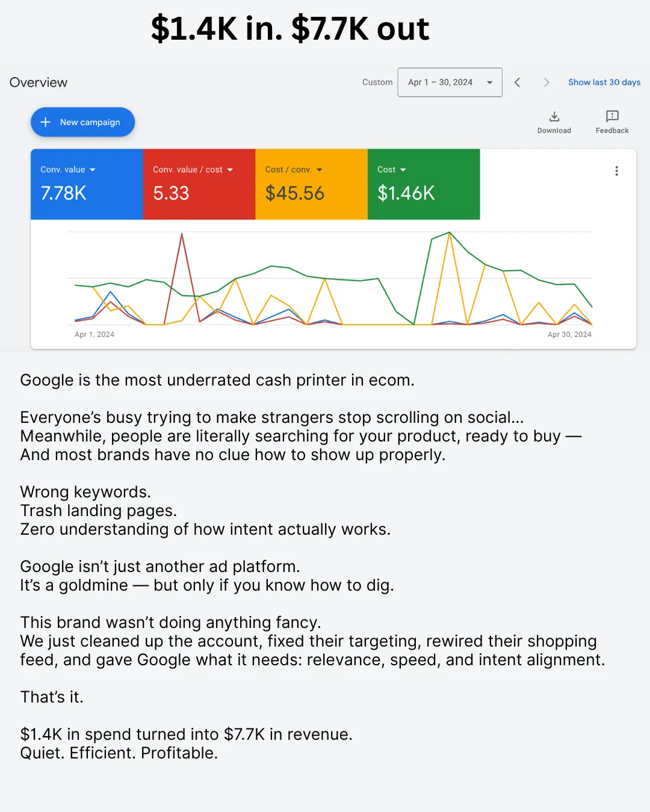Go to next date range arrow
Image resolution: width=650 pixels, height=812 pixels.
pos(546,82)
